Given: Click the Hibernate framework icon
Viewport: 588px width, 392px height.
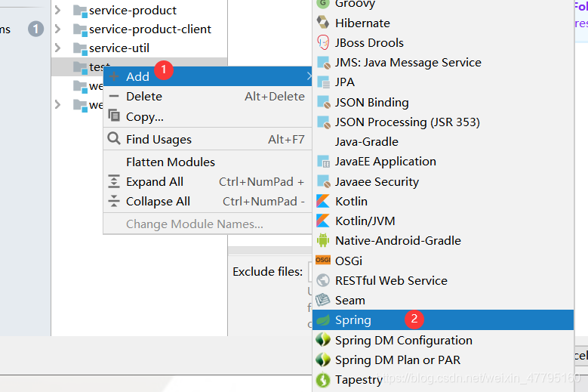Looking at the screenshot, I should point(323,23).
